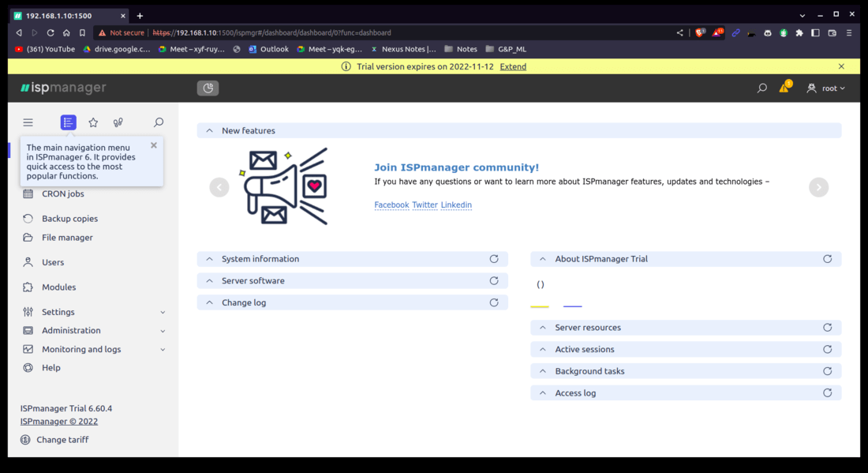Open the Facebook community link
The width and height of the screenshot is (868, 473).
391,205
